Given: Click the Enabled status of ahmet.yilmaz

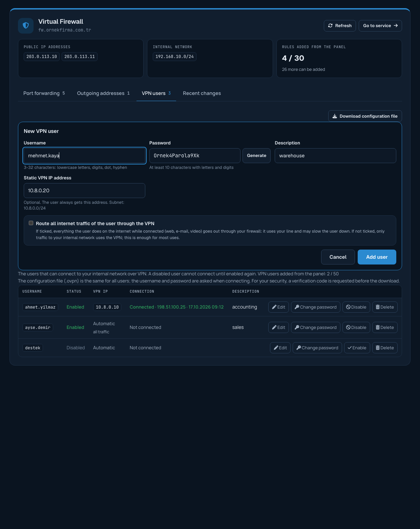Looking at the screenshot, I should (75, 307).
